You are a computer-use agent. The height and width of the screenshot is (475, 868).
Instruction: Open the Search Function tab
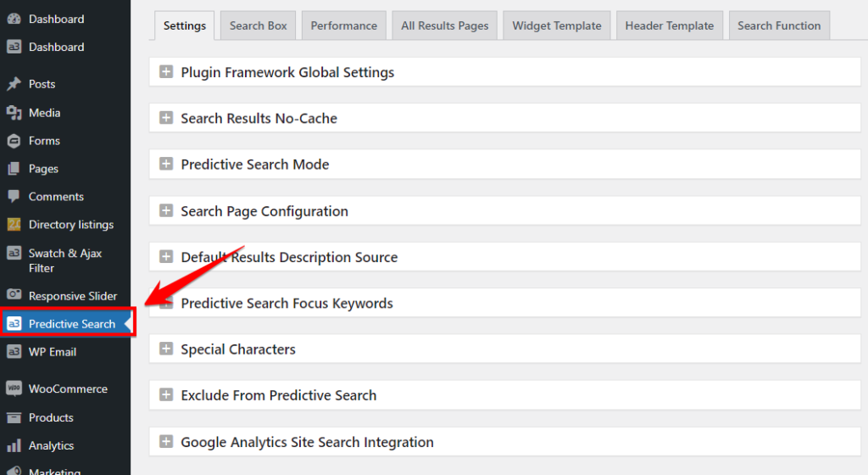779,25
